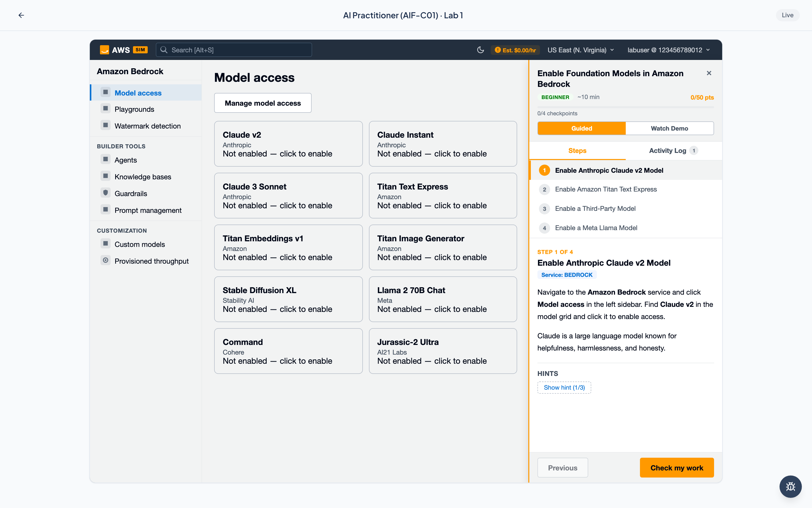Screen dimensions: 812x508
Task: Click the Guardrails shield icon
Action: tap(105, 193)
